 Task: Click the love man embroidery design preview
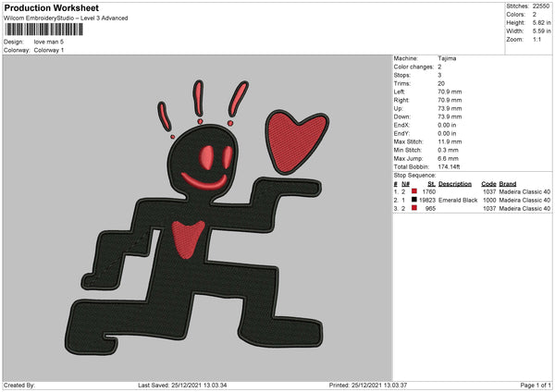coord(198,217)
